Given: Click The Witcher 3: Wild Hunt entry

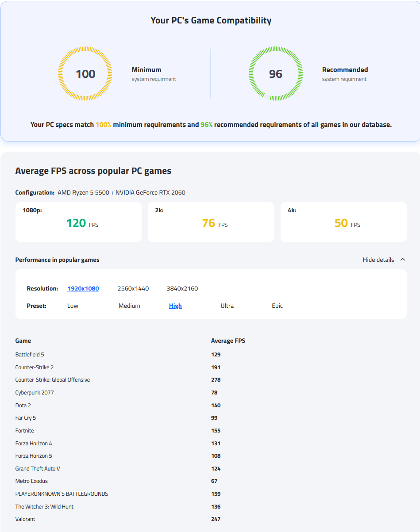Looking at the screenshot, I should pyautogui.click(x=44, y=507).
